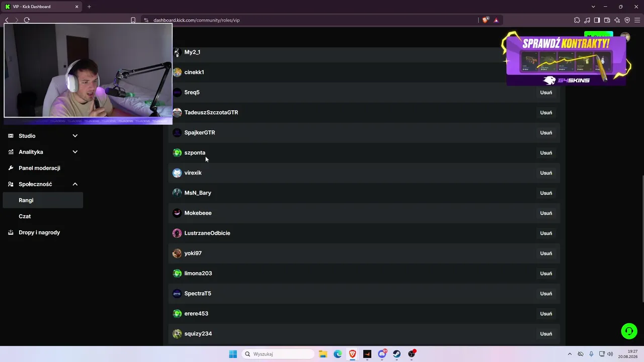Open Czat in the sidebar
Viewport: 644px width, 362px height.
(43, 216)
